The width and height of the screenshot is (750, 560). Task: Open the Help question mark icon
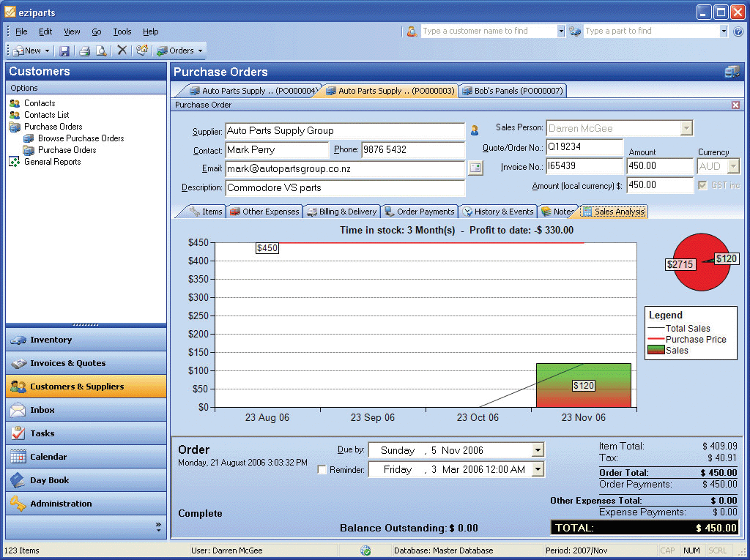point(738,31)
